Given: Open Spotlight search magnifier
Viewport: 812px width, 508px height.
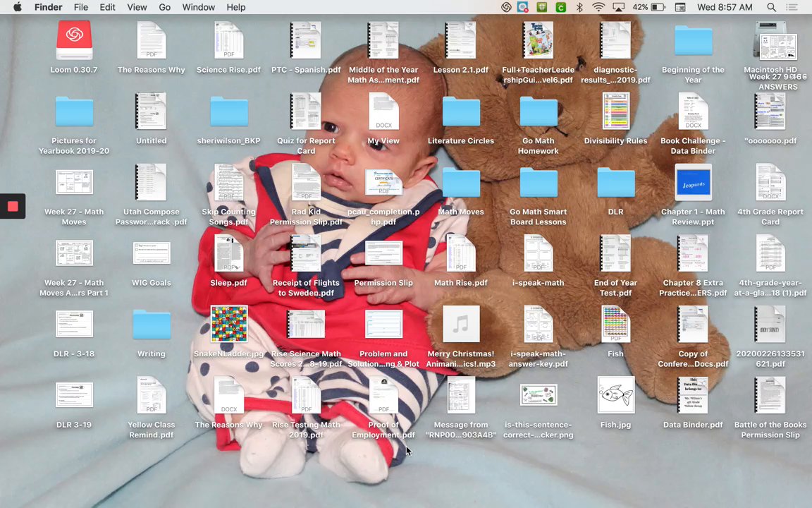Looking at the screenshot, I should [x=771, y=7].
